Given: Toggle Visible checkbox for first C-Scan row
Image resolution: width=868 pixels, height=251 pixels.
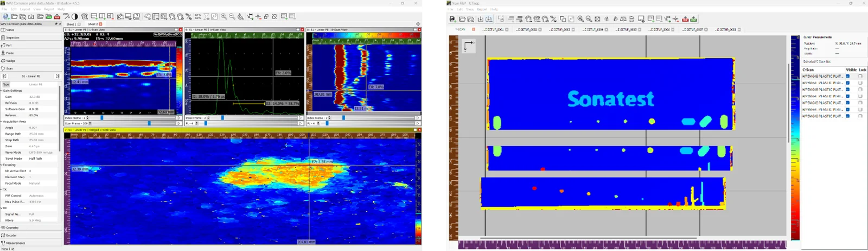Looking at the screenshot, I should coord(848,76).
